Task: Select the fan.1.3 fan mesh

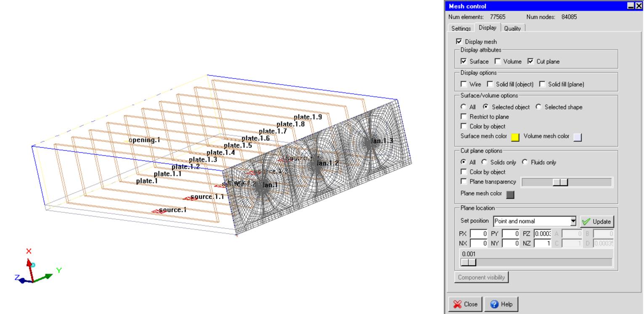Action: (x=368, y=142)
